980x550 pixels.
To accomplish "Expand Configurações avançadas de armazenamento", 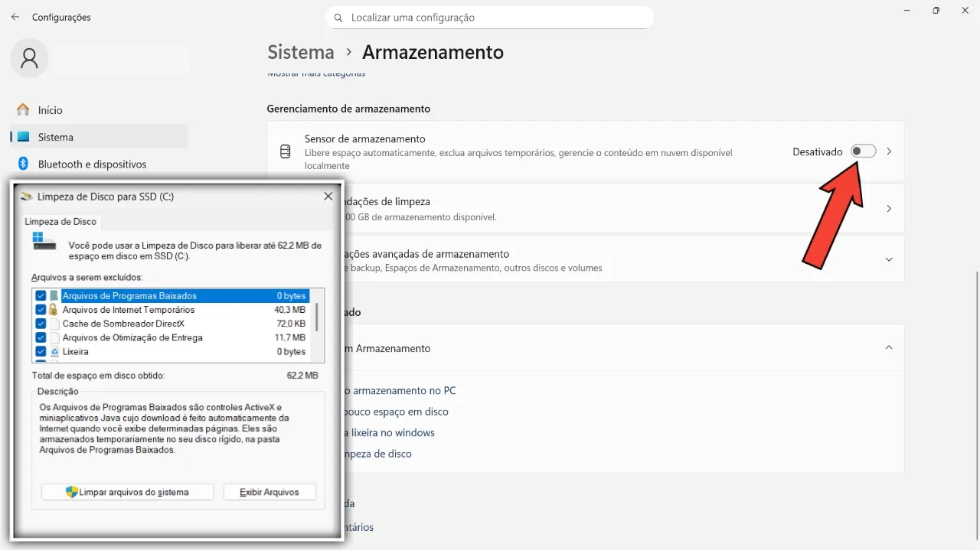I will (888, 259).
